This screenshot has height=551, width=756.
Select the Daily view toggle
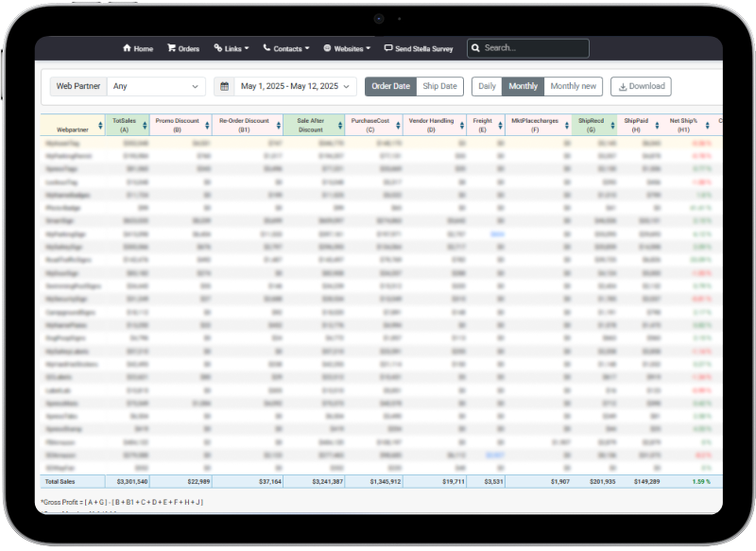coord(487,86)
